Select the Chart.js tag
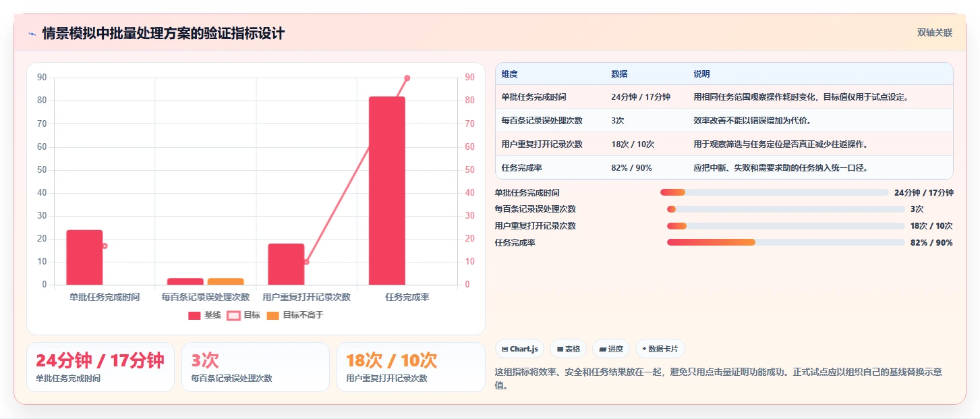This screenshot has height=419, width=980. coord(519,349)
